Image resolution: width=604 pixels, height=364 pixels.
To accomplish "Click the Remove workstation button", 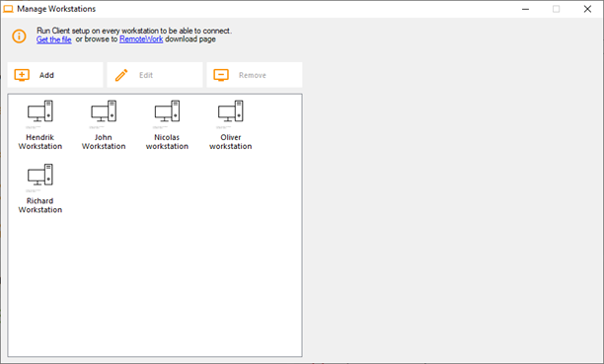I will click(x=255, y=75).
